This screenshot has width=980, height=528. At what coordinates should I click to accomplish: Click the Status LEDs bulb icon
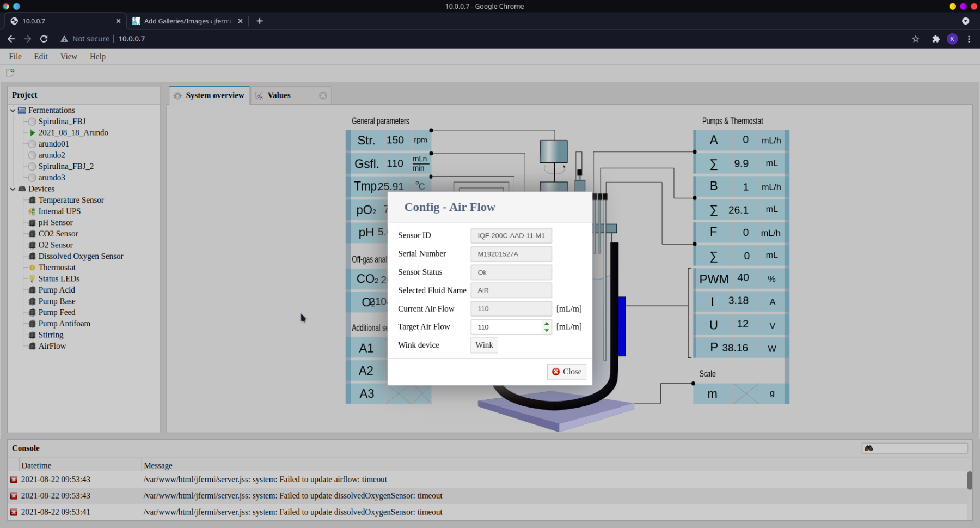32,279
